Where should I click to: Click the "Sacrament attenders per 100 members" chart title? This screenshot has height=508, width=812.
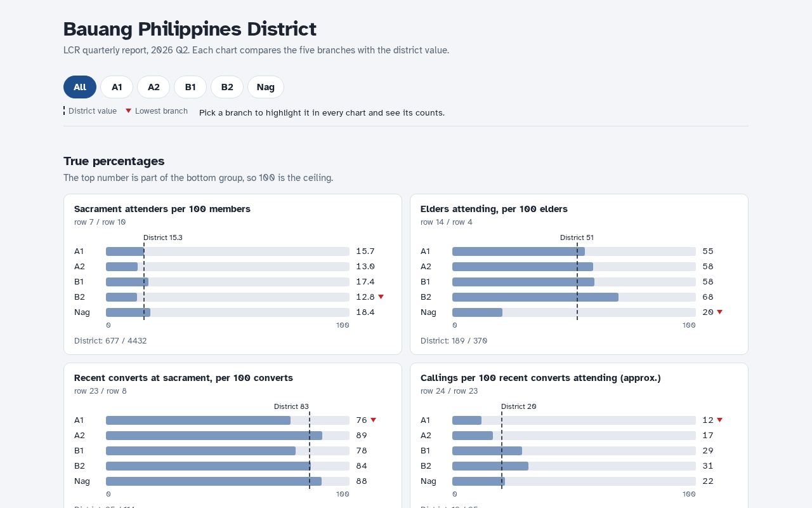tap(162, 209)
